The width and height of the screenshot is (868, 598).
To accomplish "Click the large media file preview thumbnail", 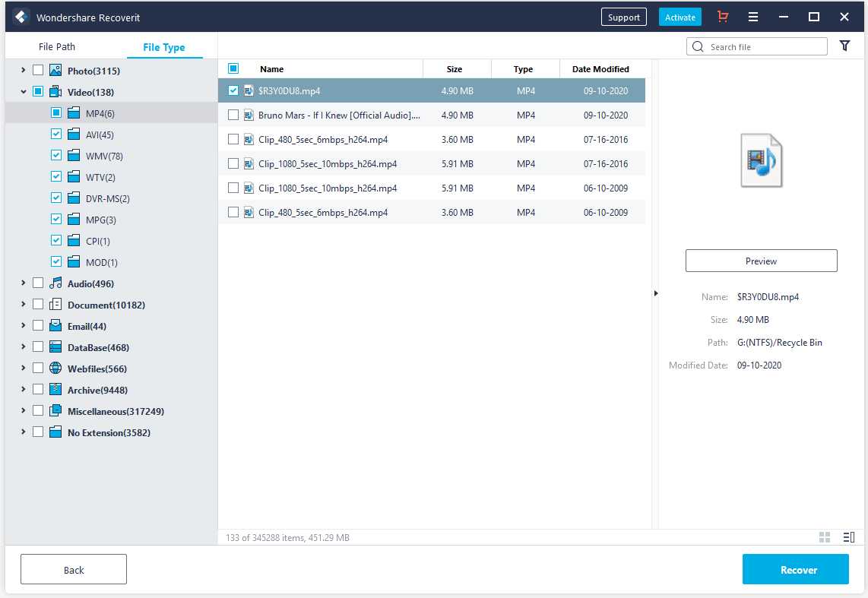I will (761, 160).
